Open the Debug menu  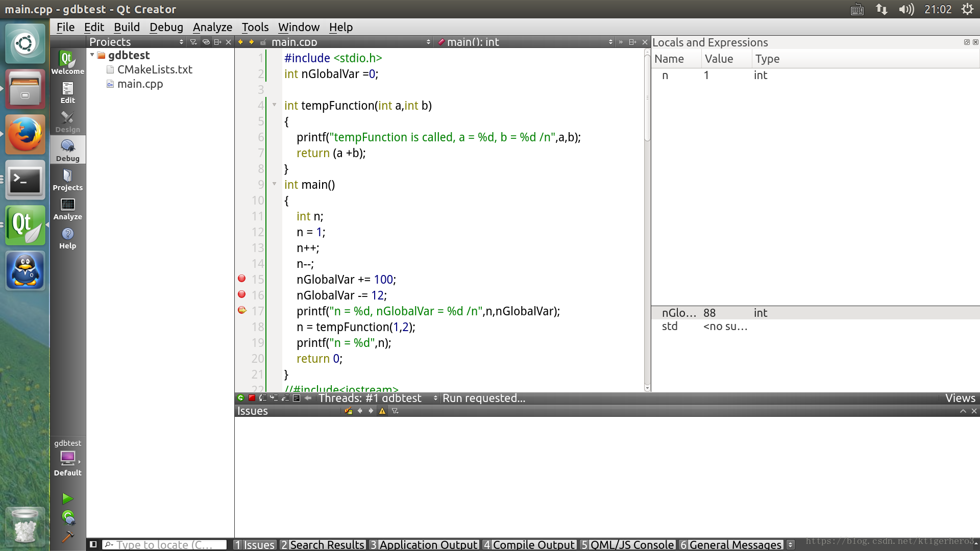tap(166, 27)
